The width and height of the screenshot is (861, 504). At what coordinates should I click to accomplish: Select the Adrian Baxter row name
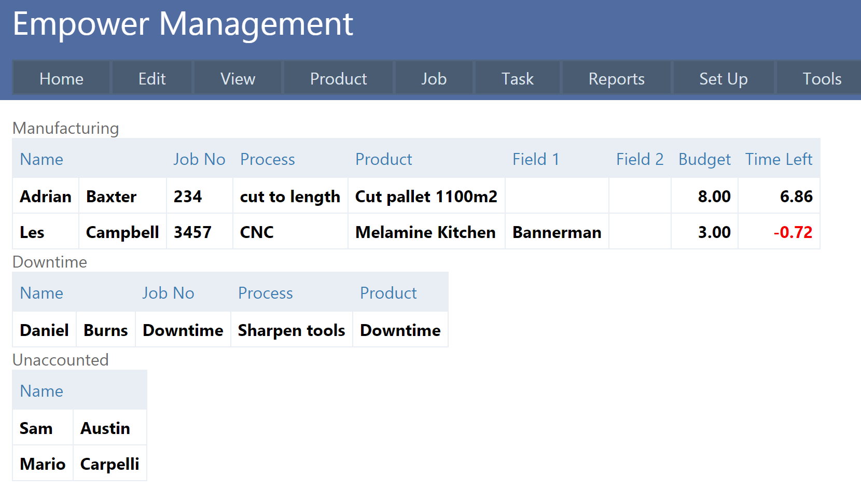click(46, 197)
